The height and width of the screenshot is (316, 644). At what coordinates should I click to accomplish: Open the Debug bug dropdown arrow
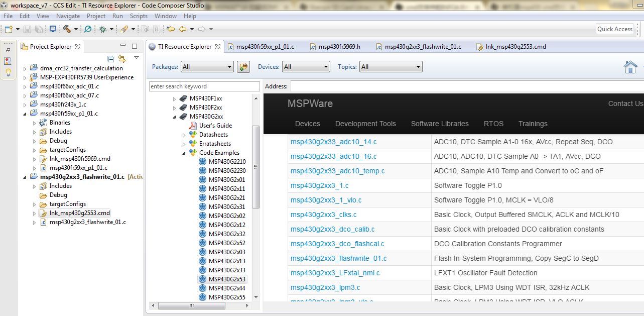point(111,29)
